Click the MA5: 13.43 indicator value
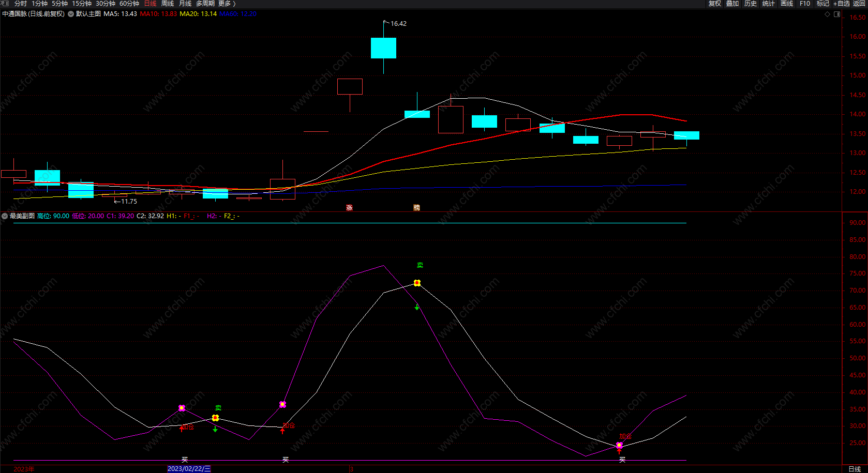Viewport: 868px width, 473px height. click(x=120, y=14)
